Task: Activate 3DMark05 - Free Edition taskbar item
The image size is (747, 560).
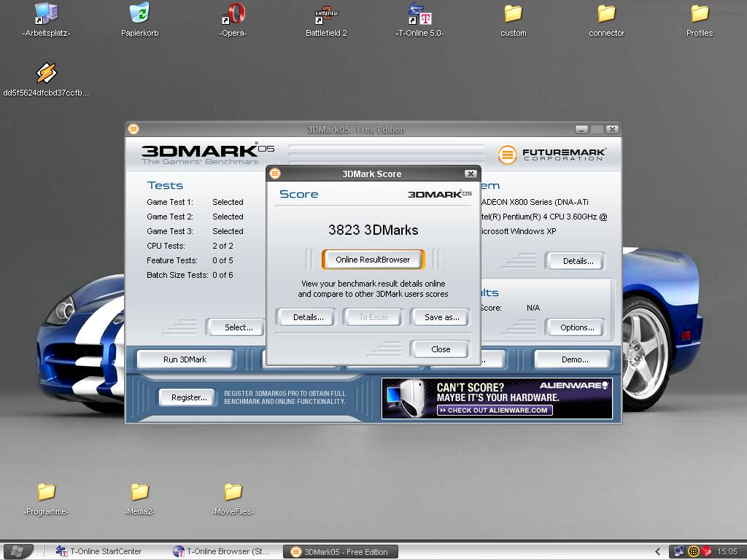Action: pos(341,552)
